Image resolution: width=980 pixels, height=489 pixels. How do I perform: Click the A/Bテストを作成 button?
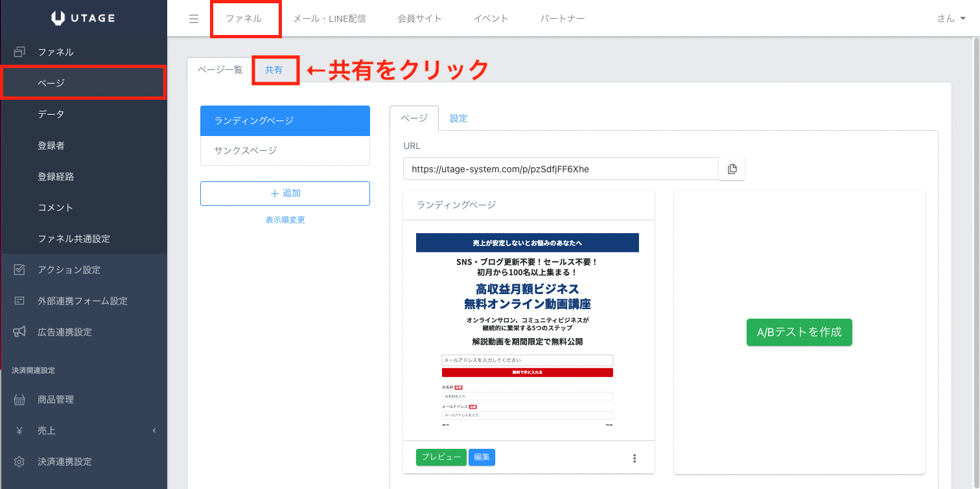tap(799, 332)
